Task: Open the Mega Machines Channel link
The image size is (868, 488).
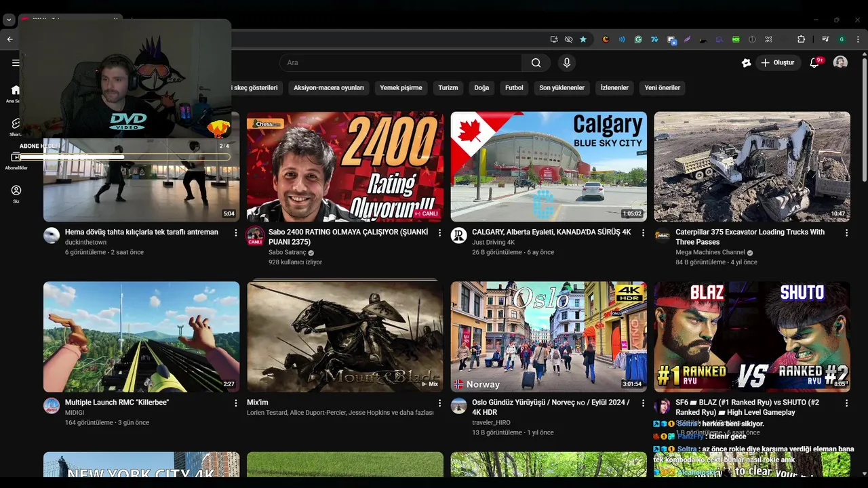Action: point(710,252)
